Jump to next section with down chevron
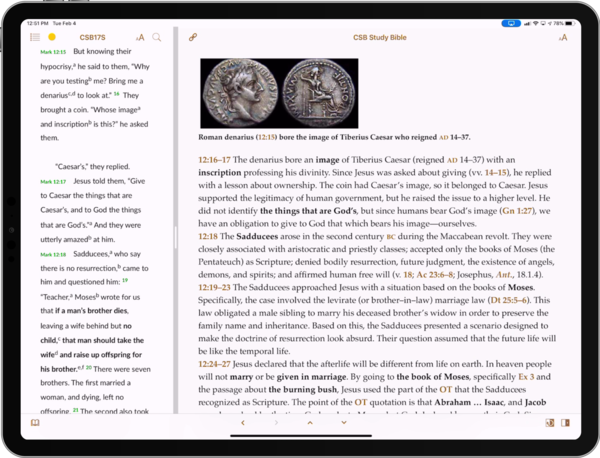This screenshot has height=458, width=600. point(344,423)
